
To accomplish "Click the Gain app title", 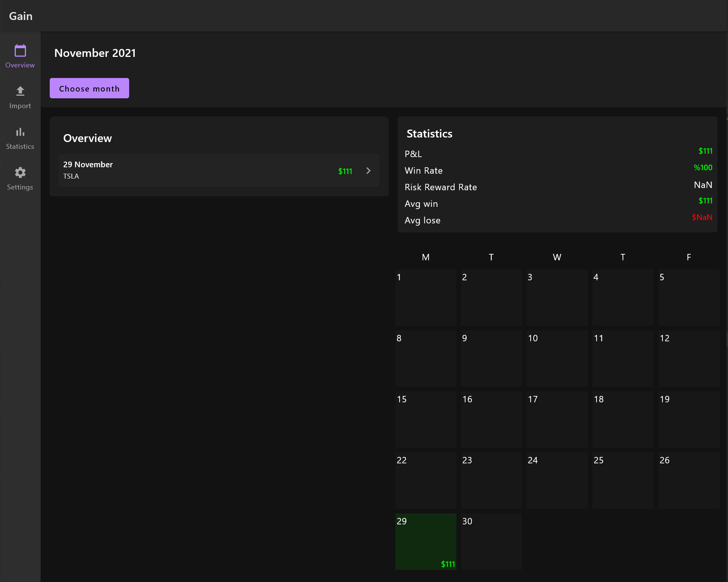I will click(21, 16).
